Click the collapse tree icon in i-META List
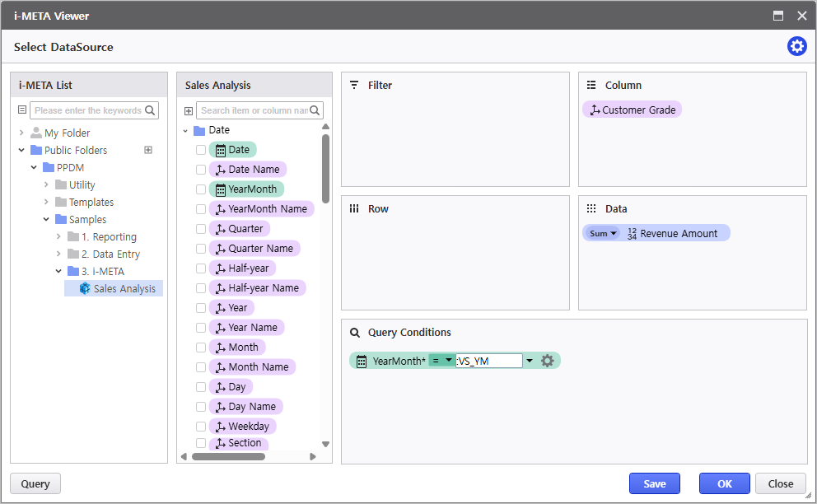 [x=22, y=110]
